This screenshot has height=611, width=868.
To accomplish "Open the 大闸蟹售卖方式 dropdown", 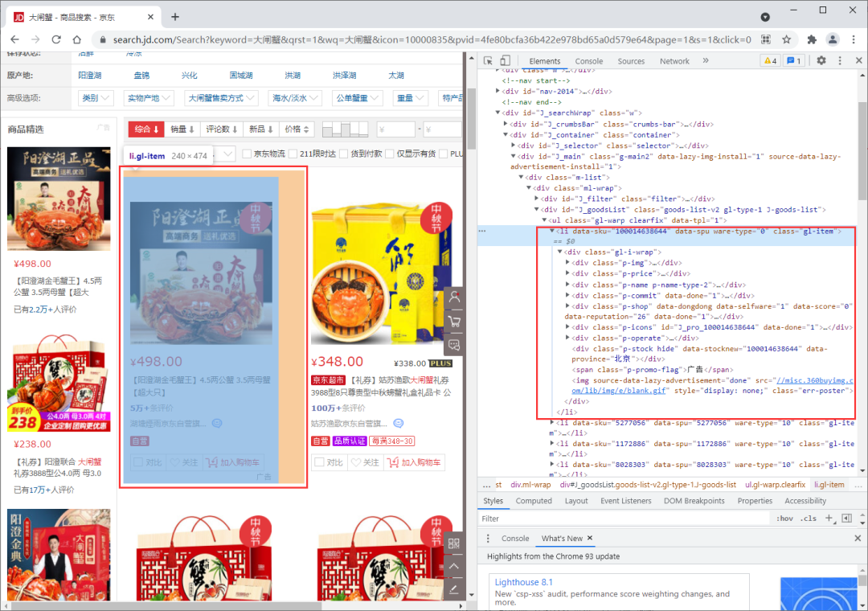I will (221, 98).
